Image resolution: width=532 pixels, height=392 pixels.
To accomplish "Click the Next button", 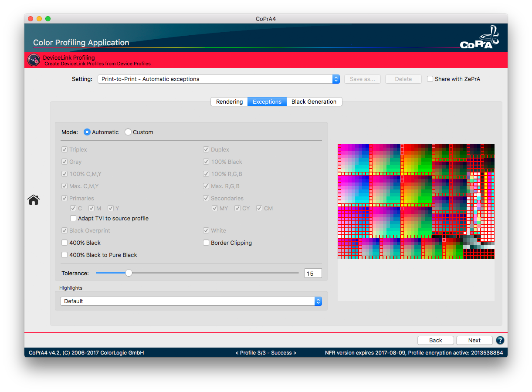I will [474, 340].
